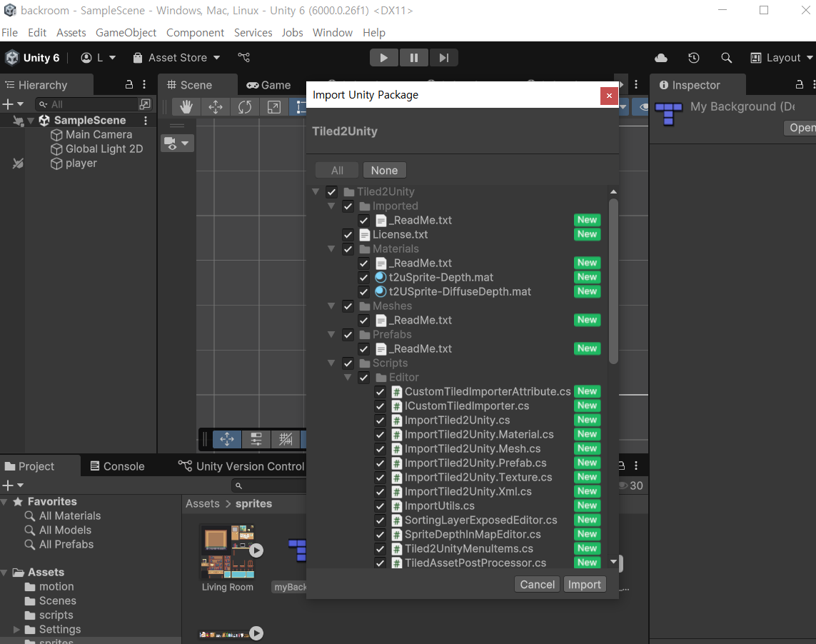This screenshot has height=644, width=816.
Task: Uncheck the Materials folder checkbox
Action: click(348, 249)
